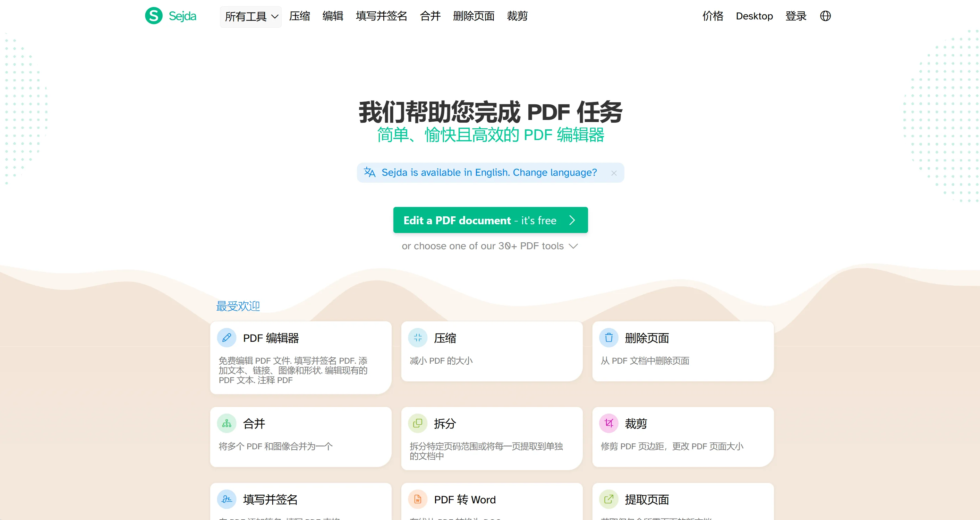Open the 裁剪 tool card title

pos(636,423)
